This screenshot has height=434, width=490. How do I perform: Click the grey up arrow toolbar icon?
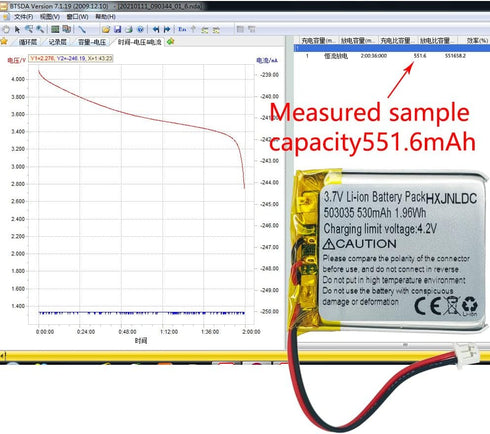coord(193,29)
